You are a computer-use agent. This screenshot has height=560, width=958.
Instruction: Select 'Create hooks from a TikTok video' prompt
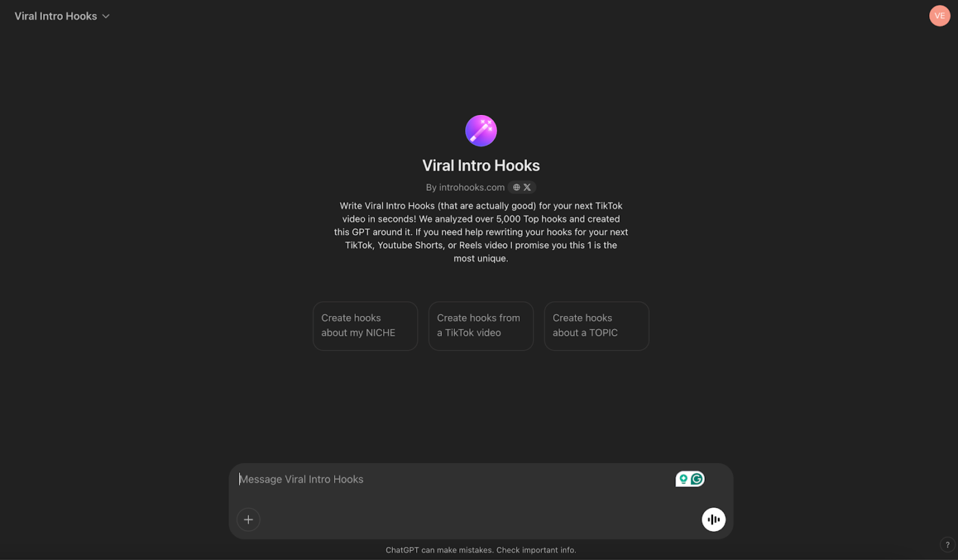pyautogui.click(x=481, y=326)
